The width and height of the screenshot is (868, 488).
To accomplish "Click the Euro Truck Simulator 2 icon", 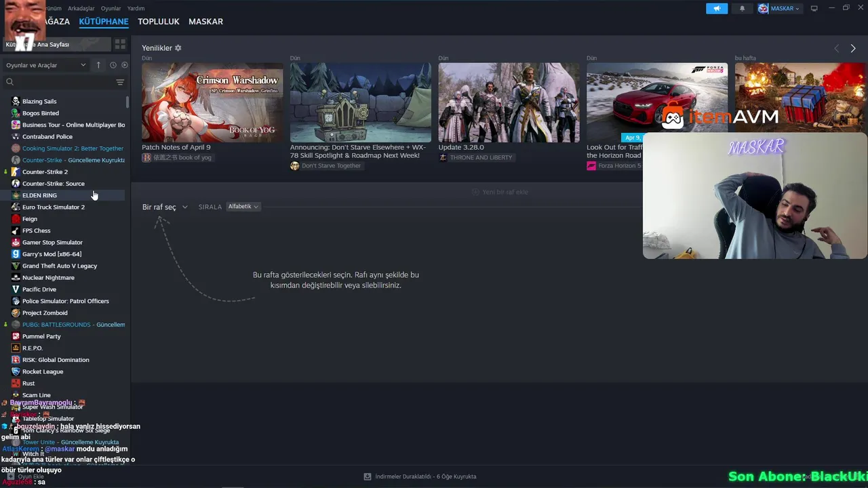I will coord(16,207).
